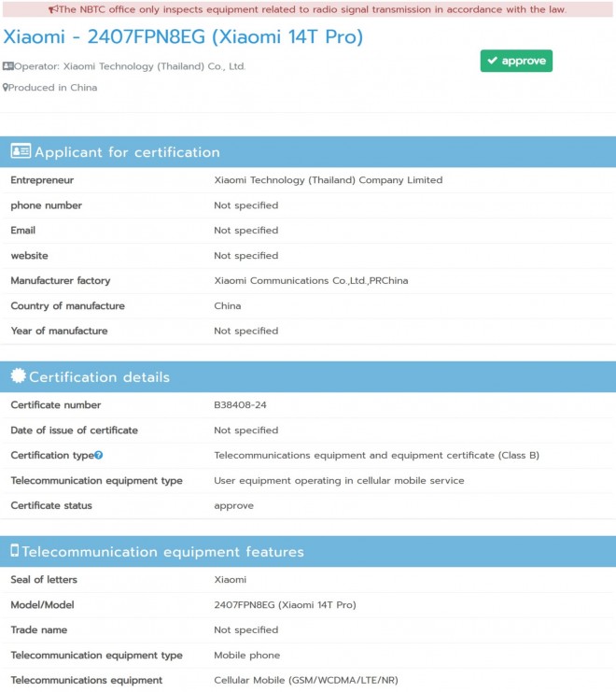This screenshot has width=616, height=692.
Task: Select the Certification details section header
Action: [x=99, y=377]
